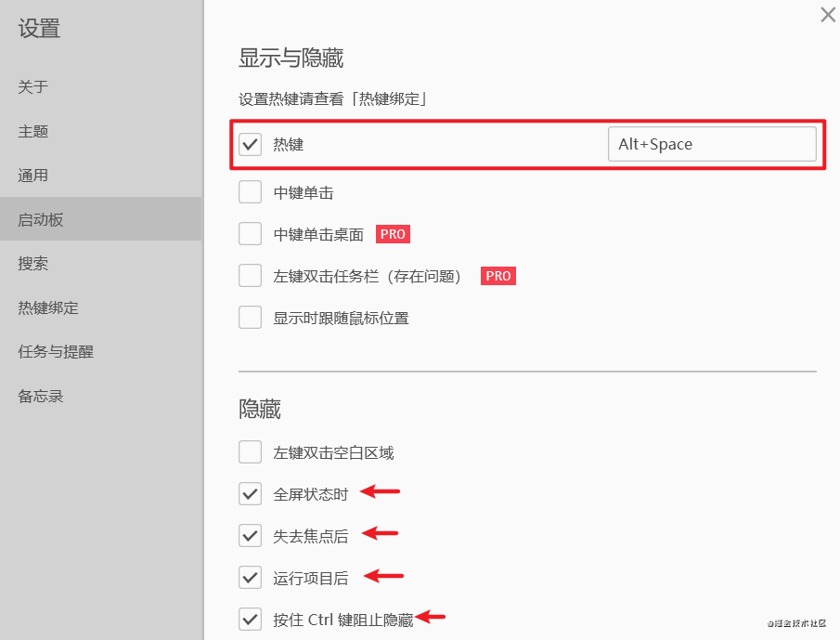Disable the 失去焦点后 checkbox
This screenshot has width=840, height=640.
point(251,536)
